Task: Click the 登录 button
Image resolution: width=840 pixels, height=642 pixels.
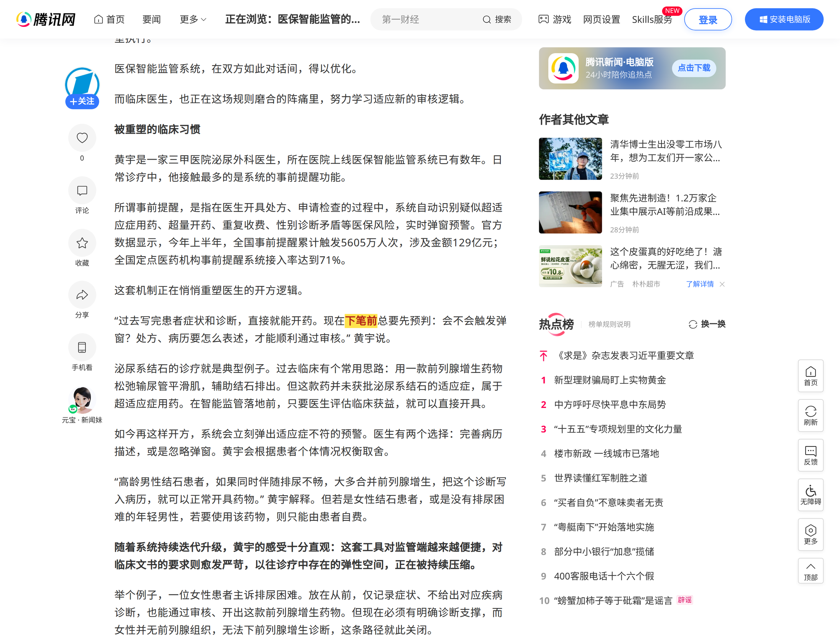Action: coord(707,19)
